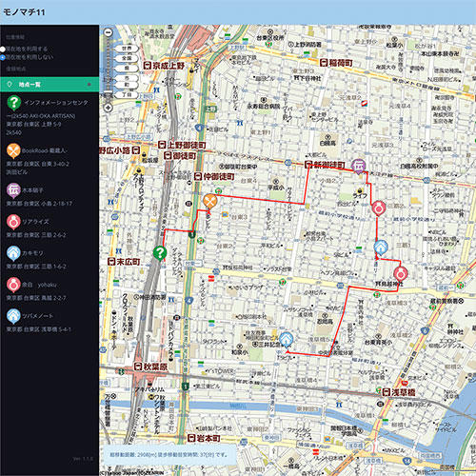Select the 丁目 zoom level label
Image resolution: width=476 pixels, height=476 pixels.
(x=127, y=94)
